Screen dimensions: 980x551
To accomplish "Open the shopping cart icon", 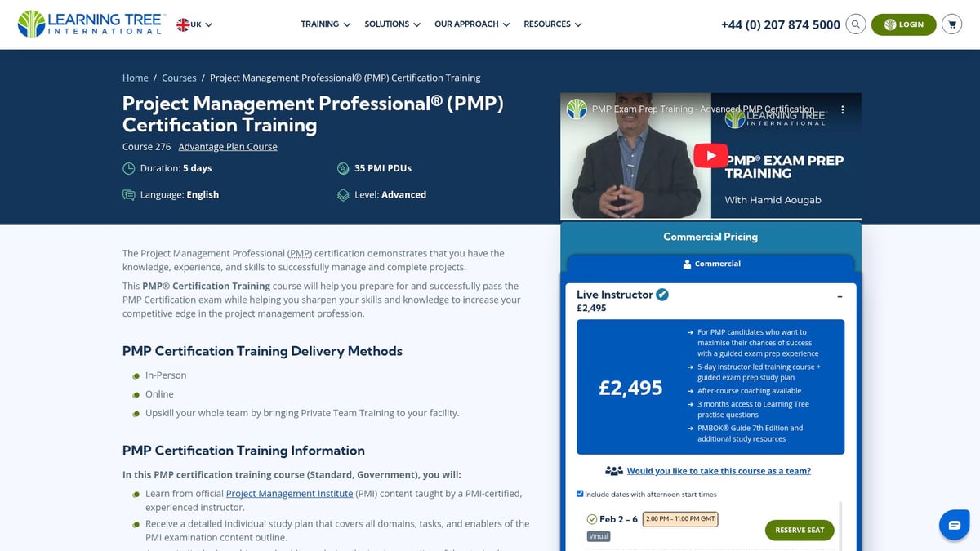I will pos(951,24).
